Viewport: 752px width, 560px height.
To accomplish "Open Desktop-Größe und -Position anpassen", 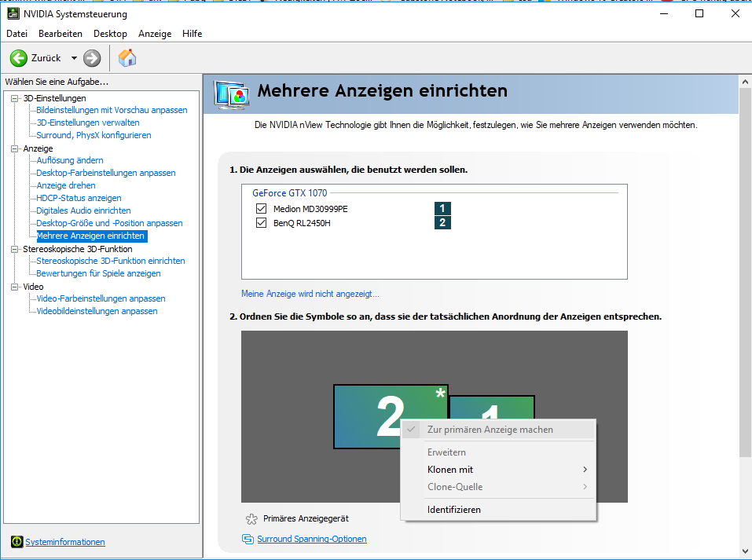I will (x=109, y=223).
